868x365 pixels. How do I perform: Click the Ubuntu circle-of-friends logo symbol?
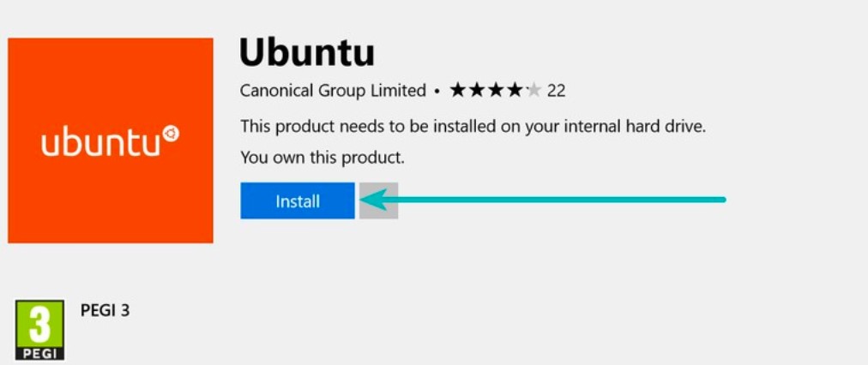[x=172, y=135]
